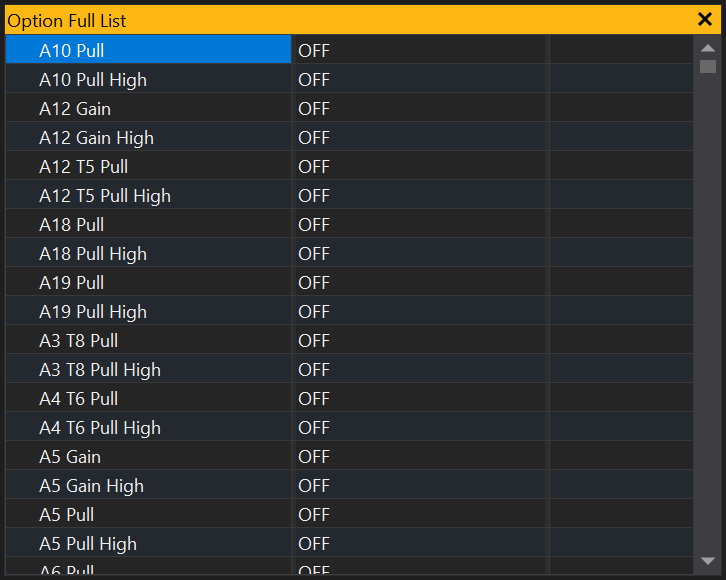Click the OFF value for A12 T5 Pull High

314,195
